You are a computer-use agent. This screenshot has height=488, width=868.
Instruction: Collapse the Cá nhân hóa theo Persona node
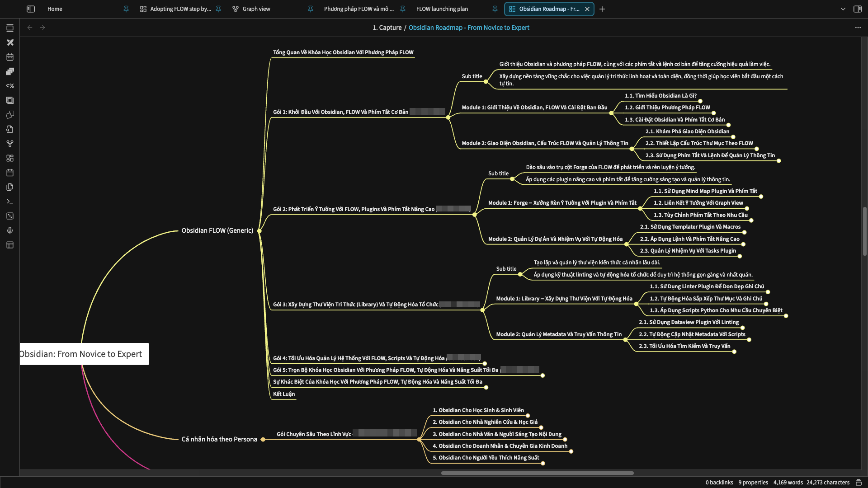point(263,439)
